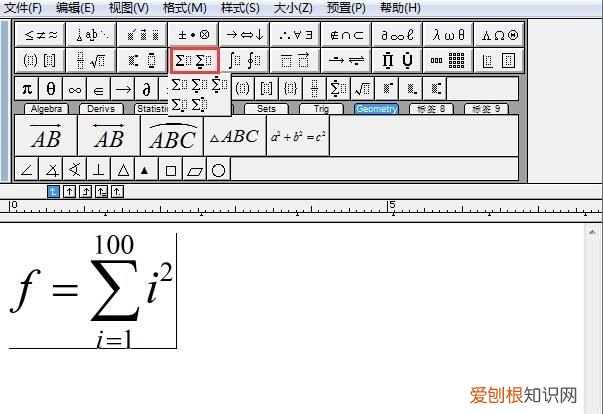Expand the lowercase Greek palette (λωθ)
This screenshot has height=414, width=603.
coord(448,35)
